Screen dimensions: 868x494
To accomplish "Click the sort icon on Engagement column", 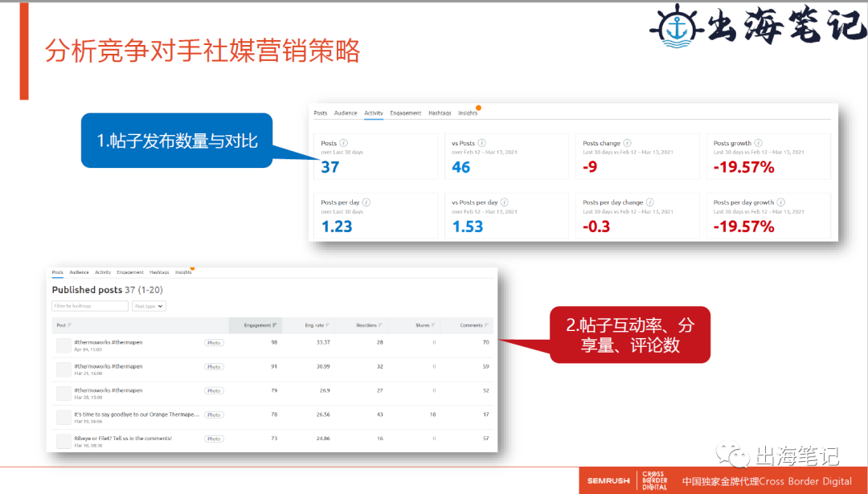I will pyautogui.click(x=276, y=325).
